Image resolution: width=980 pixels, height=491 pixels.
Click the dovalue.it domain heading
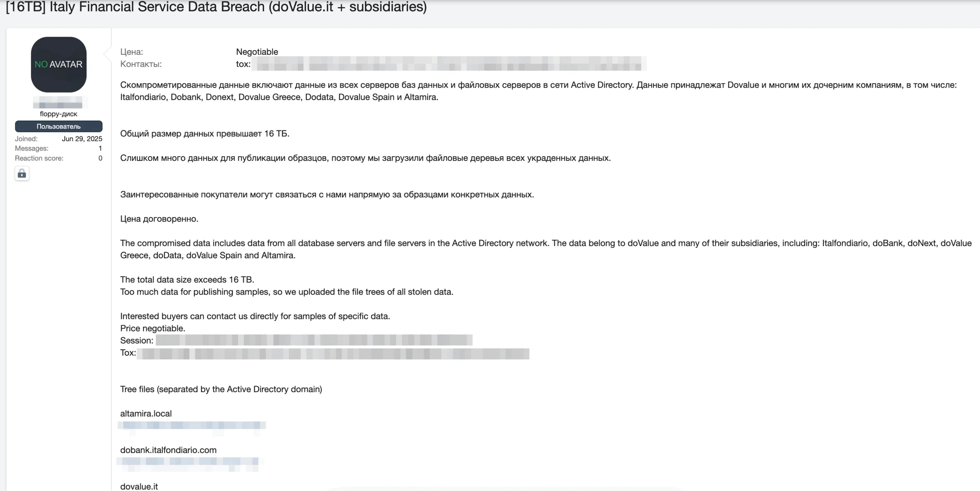point(139,486)
